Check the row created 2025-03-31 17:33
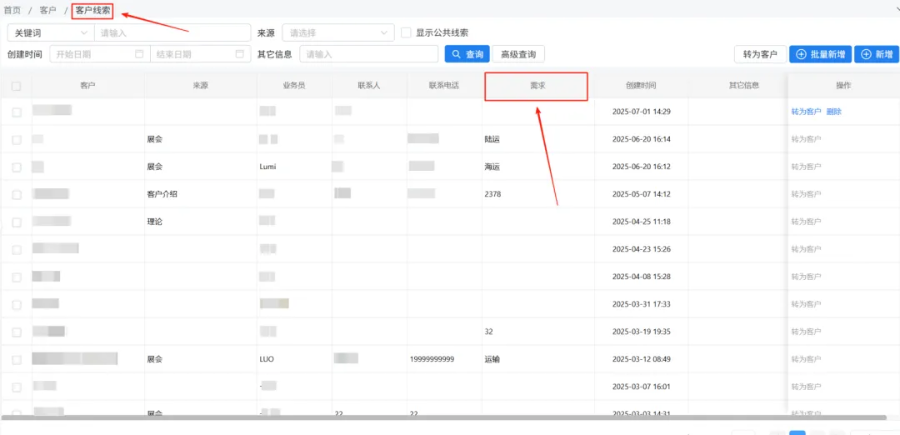The image size is (900, 435). (17, 304)
